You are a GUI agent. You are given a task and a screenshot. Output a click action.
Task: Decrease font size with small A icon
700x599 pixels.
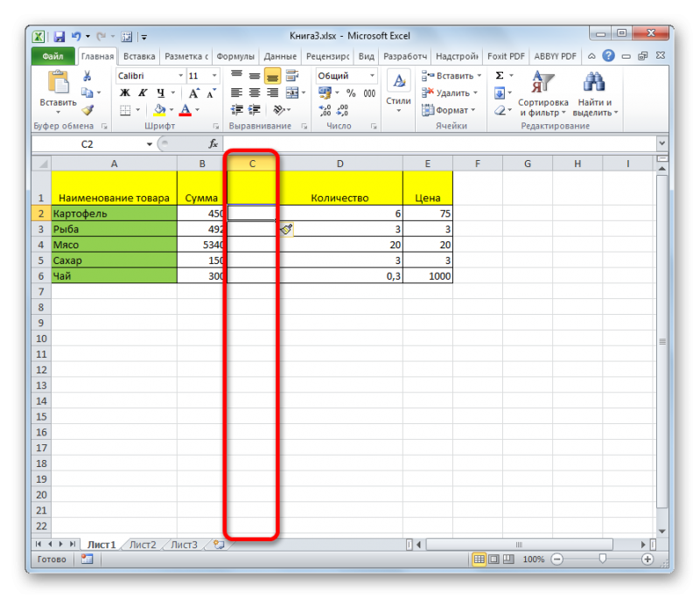coord(211,93)
